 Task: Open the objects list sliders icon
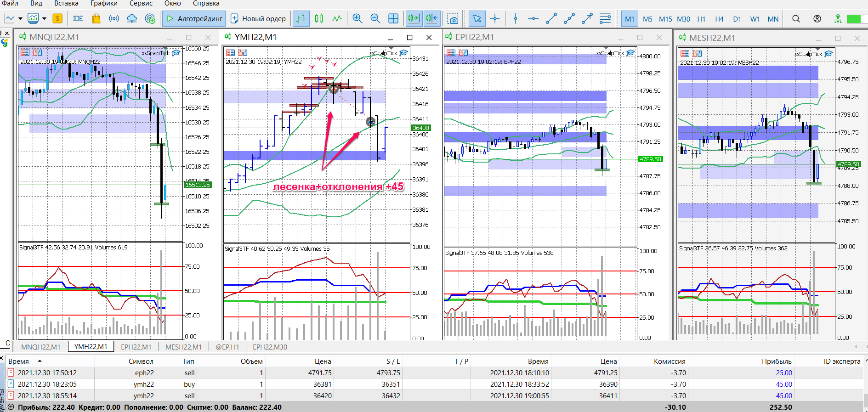coord(605,19)
